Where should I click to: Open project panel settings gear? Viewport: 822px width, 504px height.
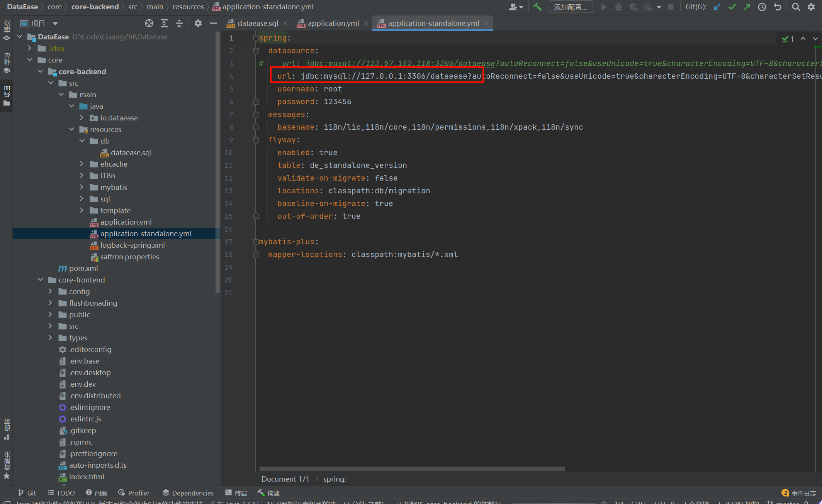point(198,24)
